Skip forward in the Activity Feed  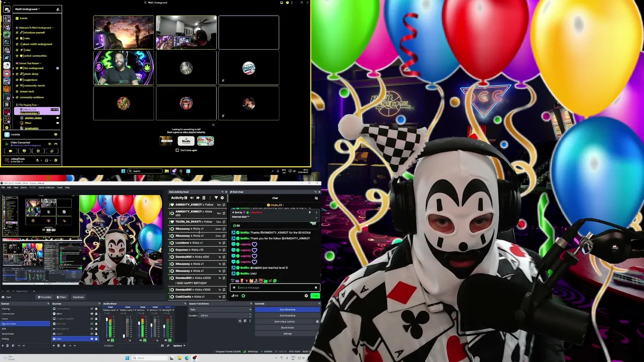[x=198, y=198]
